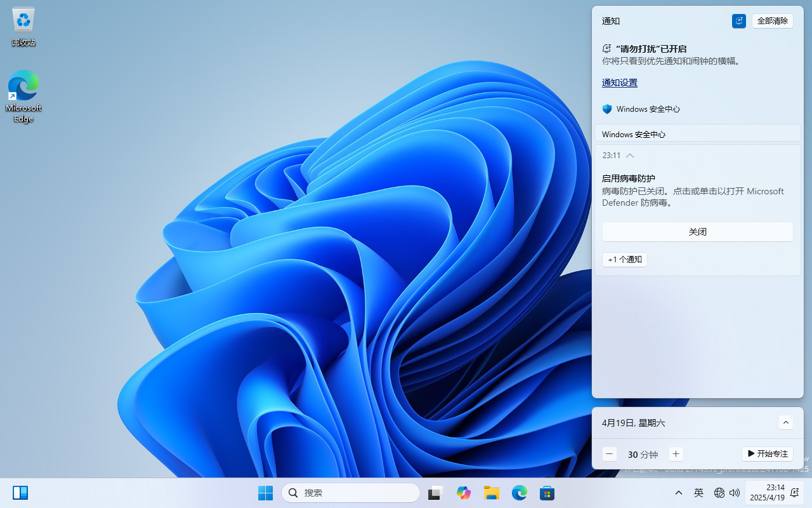
Task: Click the 开始专注 button
Action: pos(768,454)
